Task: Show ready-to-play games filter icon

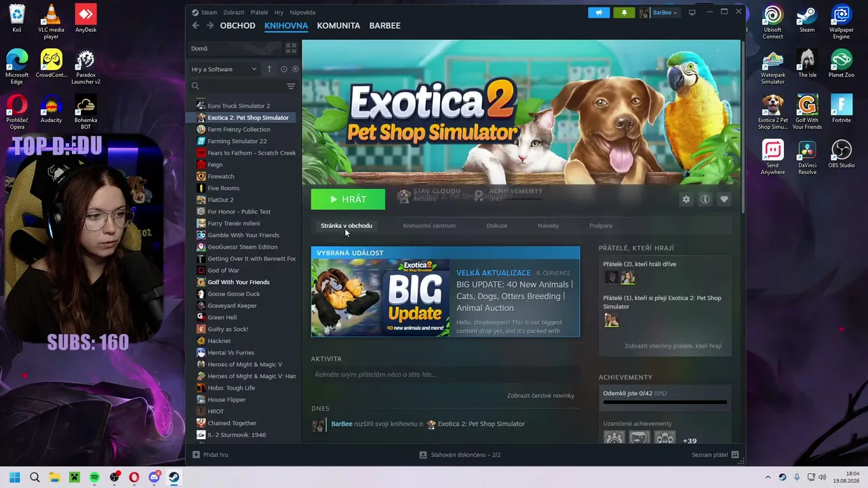Action: coord(295,69)
